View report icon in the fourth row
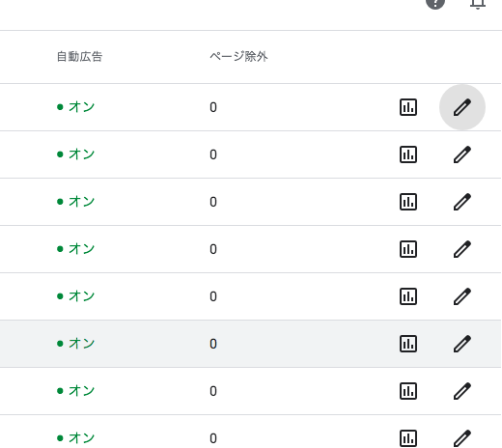This screenshot has height=448, width=502. pos(408,249)
